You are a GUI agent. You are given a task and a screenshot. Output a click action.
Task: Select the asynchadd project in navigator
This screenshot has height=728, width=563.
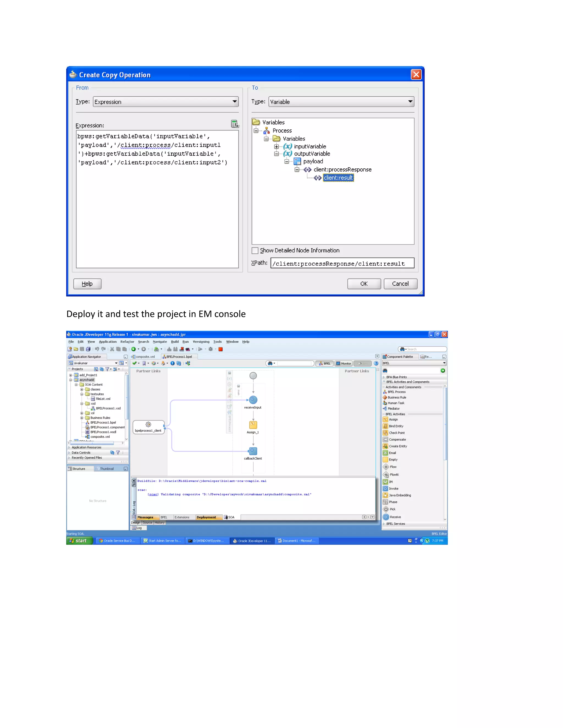pyautogui.click(x=86, y=380)
